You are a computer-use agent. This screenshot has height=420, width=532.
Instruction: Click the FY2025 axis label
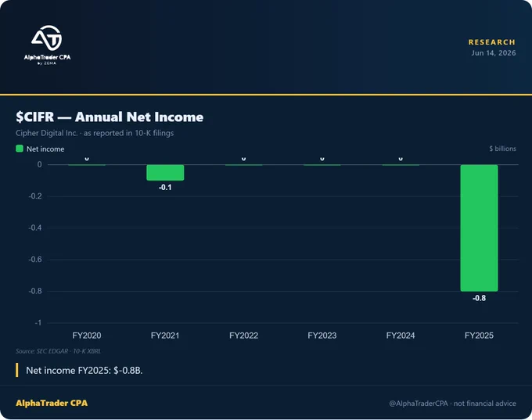(x=479, y=336)
